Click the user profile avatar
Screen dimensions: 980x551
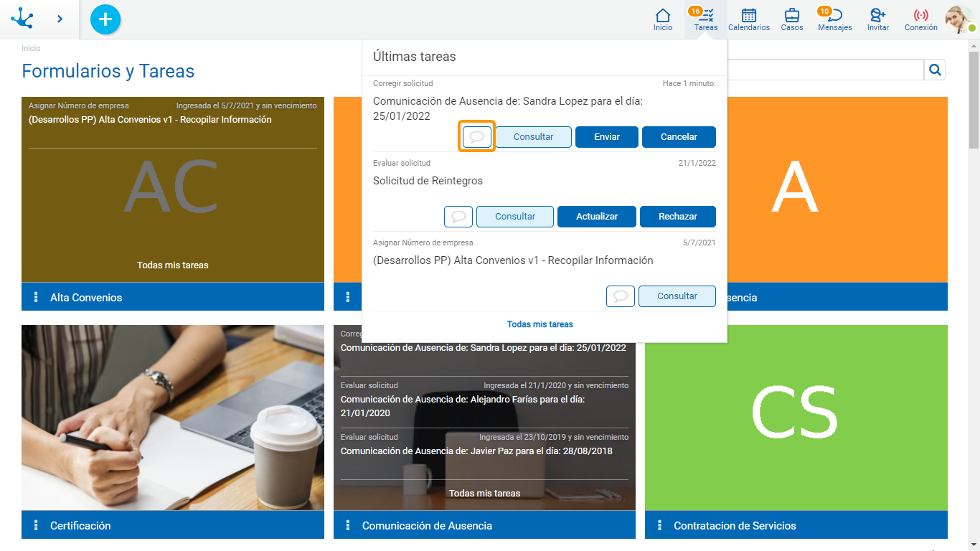tap(958, 19)
